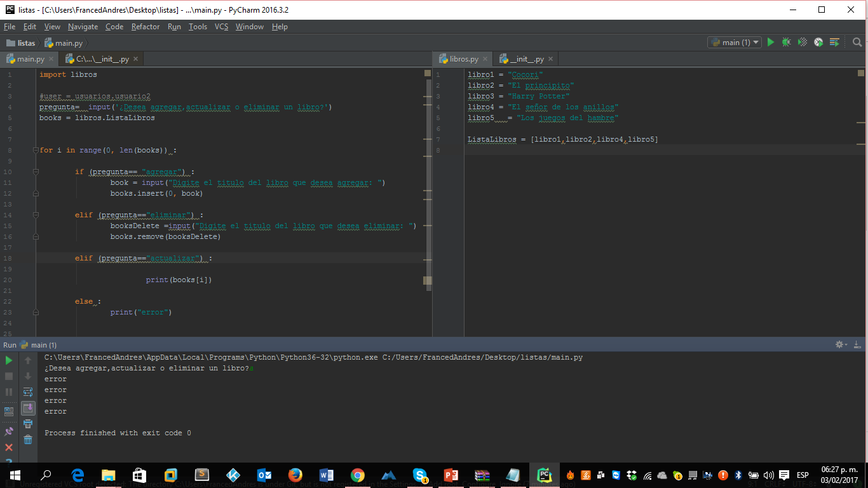868x488 pixels.
Task: Collapse the if pregunta agregar block
Action: [x=36, y=172]
